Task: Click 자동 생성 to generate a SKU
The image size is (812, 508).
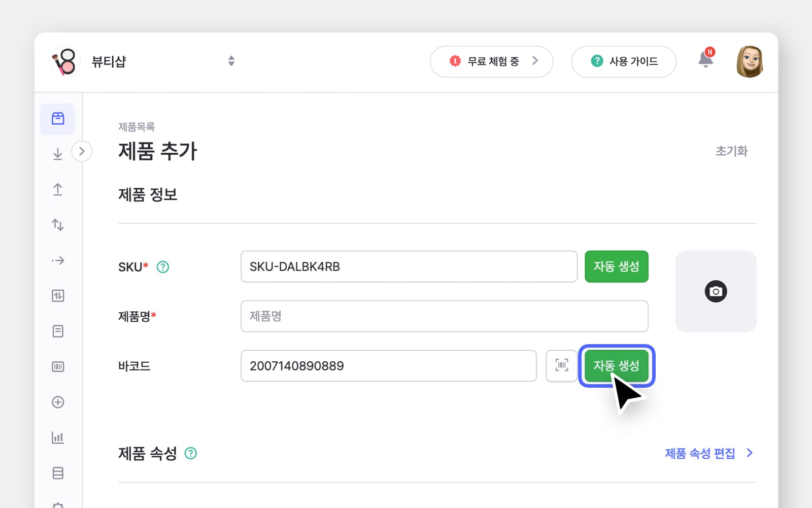Action: point(616,266)
